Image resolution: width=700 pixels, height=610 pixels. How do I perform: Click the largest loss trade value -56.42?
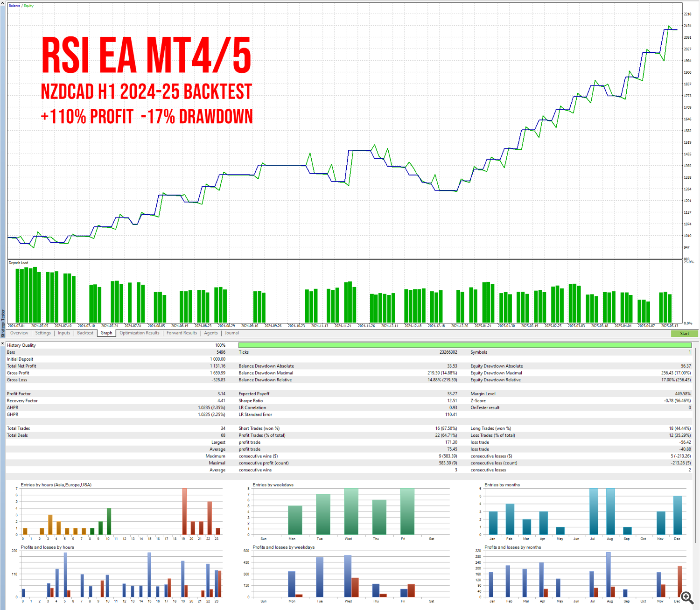(x=685, y=442)
